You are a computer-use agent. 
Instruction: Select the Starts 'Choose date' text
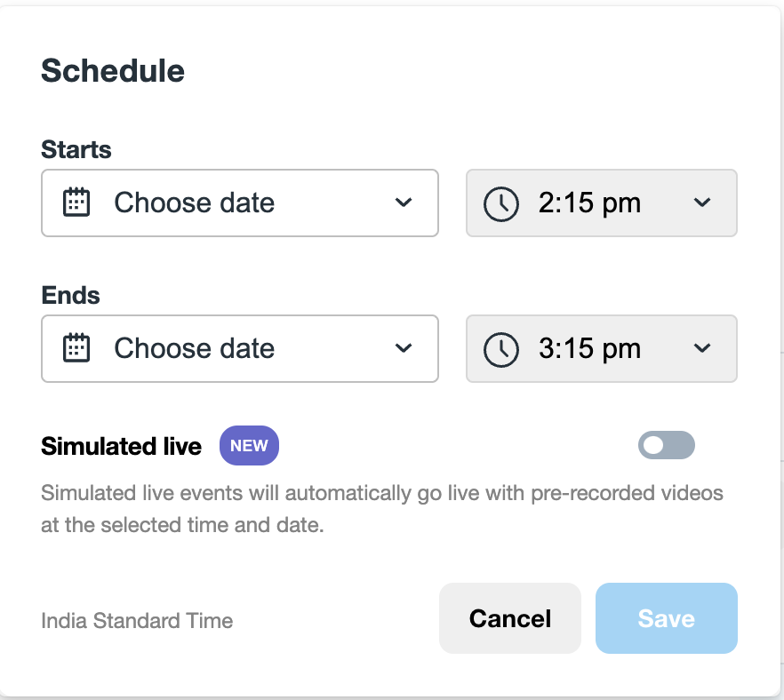pos(194,203)
